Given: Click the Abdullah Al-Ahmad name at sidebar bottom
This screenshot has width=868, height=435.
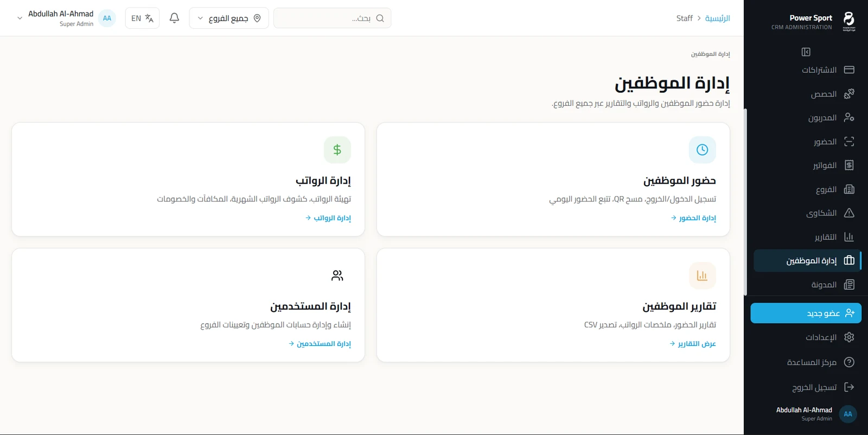Looking at the screenshot, I should coord(804,410).
